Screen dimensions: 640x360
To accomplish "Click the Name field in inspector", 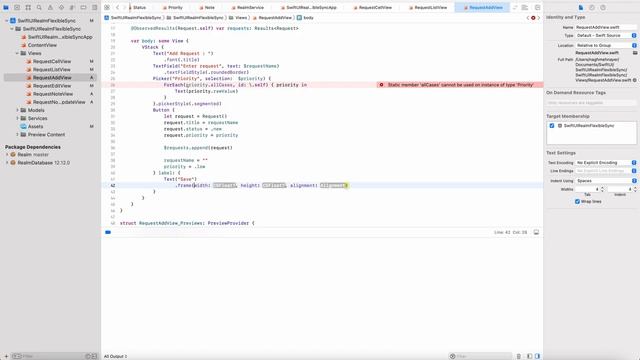I will click(x=606, y=27).
